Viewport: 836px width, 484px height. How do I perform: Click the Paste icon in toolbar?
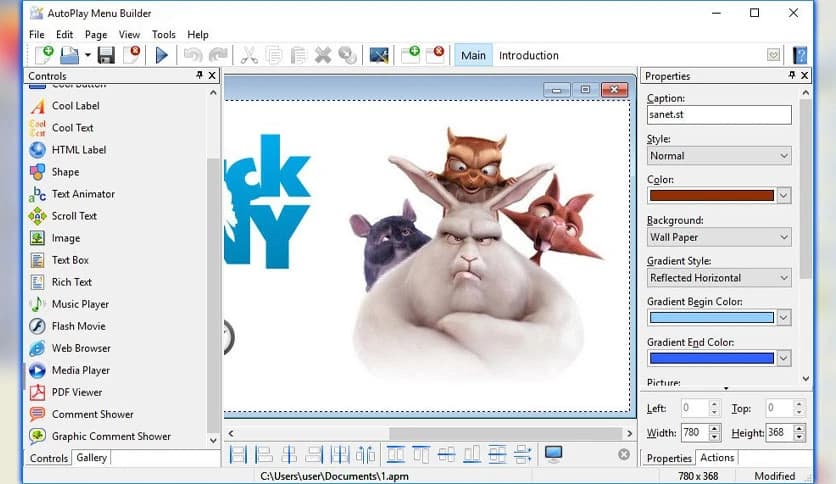[x=299, y=55]
